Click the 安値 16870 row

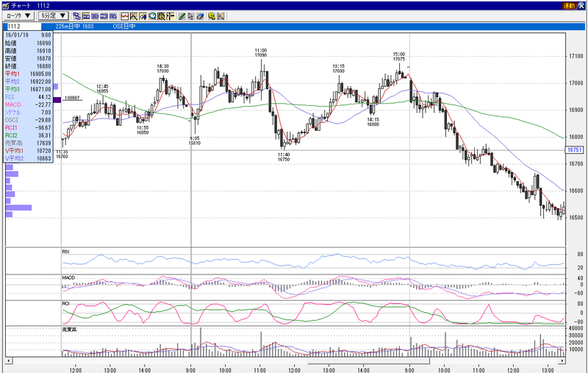[x=28, y=59]
